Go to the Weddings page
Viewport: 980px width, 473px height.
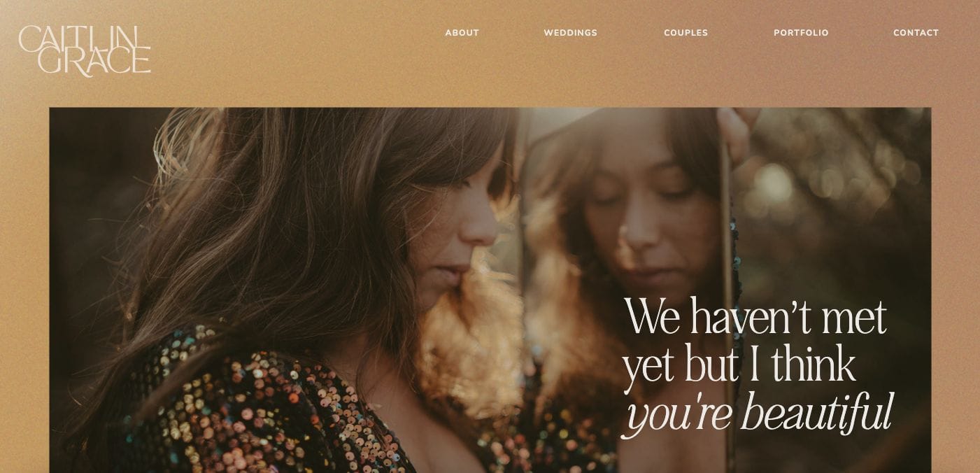click(x=570, y=33)
